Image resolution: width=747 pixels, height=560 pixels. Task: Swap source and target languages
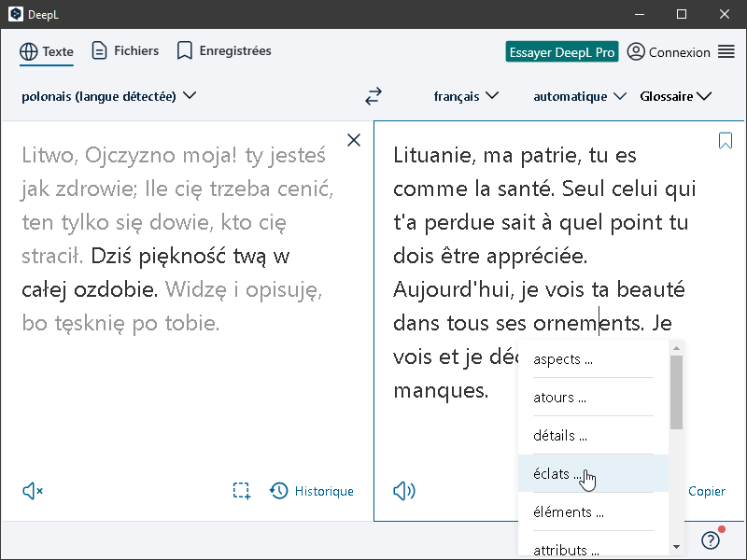coord(373,96)
